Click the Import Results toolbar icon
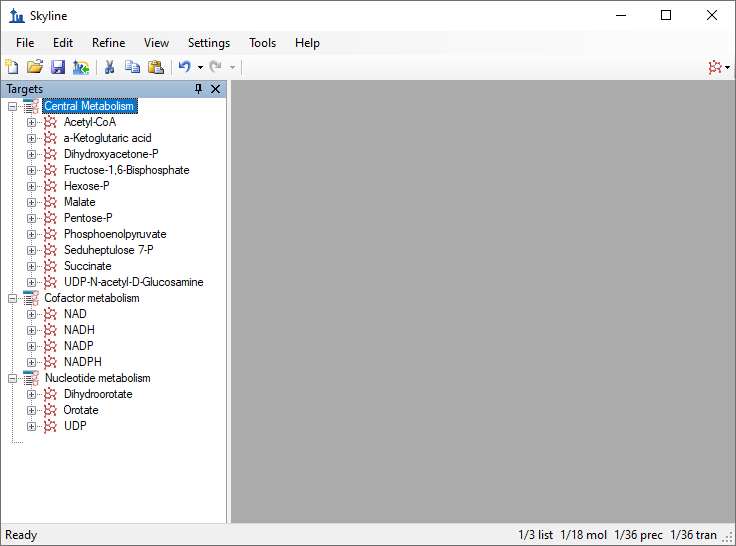This screenshot has width=736, height=546. coord(81,67)
